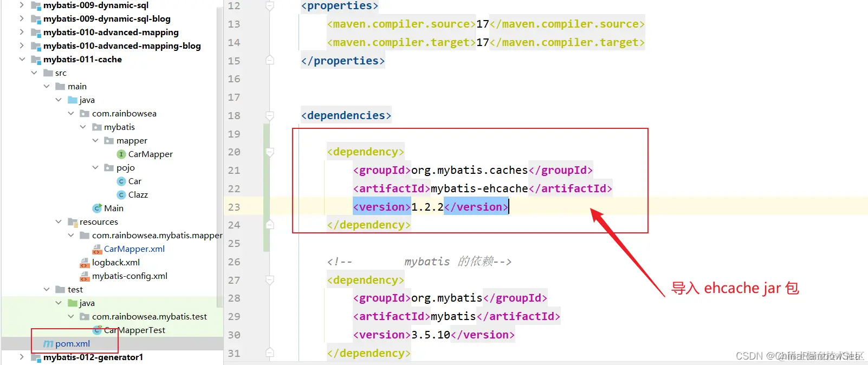This screenshot has height=365, width=868.
Task: Expand the mybatis-010-advanced-mapping-blog module
Action: [x=22, y=46]
